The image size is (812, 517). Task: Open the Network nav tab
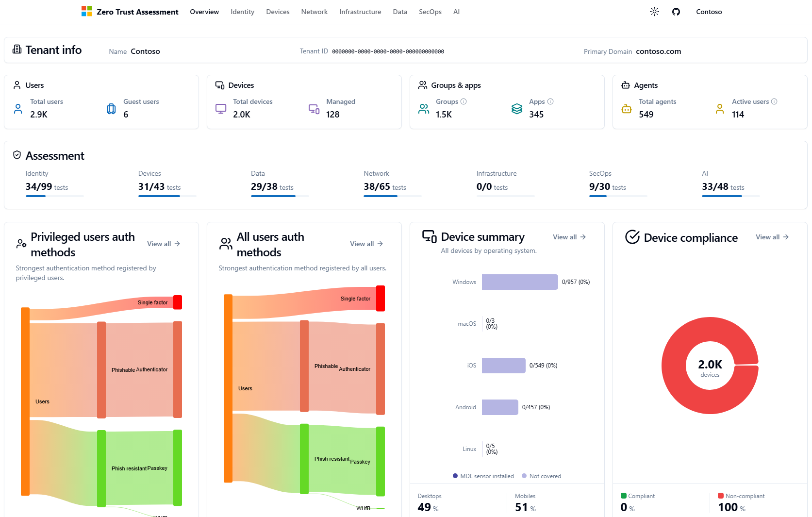(x=314, y=12)
